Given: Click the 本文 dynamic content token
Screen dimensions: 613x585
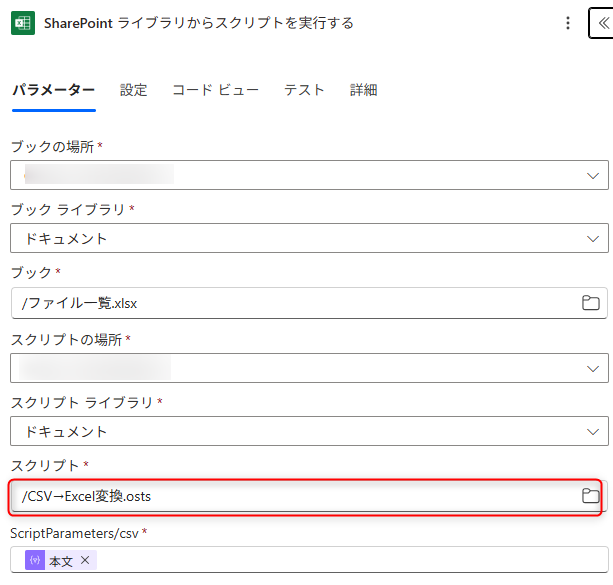Looking at the screenshot, I should (61, 560).
